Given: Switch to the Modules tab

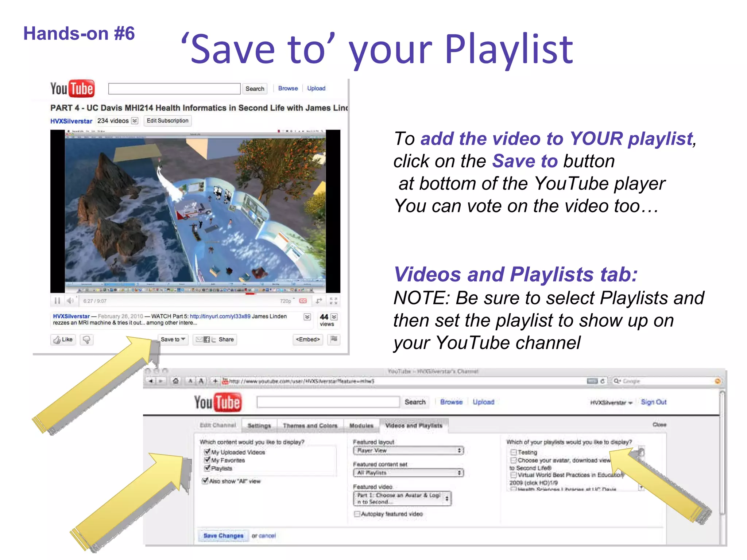Looking at the screenshot, I should tap(361, 425).
